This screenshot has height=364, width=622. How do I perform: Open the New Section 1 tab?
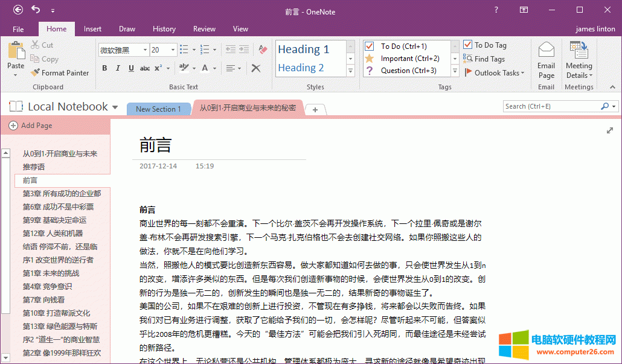(158, 109)
